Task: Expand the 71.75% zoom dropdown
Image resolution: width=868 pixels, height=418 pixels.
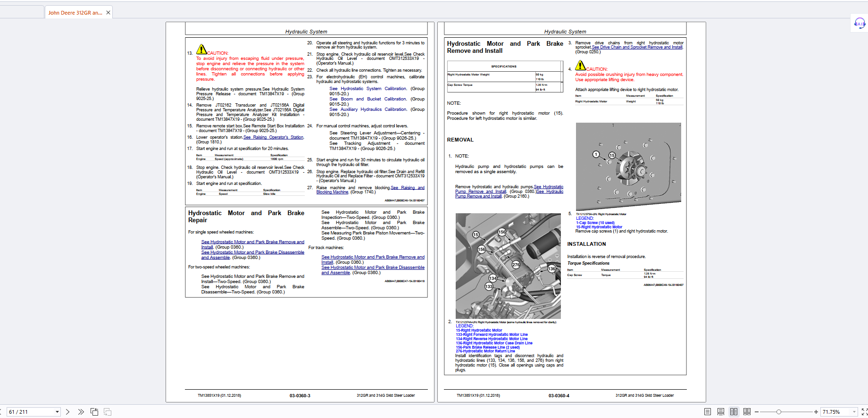Action: click(x=854, y=412)
